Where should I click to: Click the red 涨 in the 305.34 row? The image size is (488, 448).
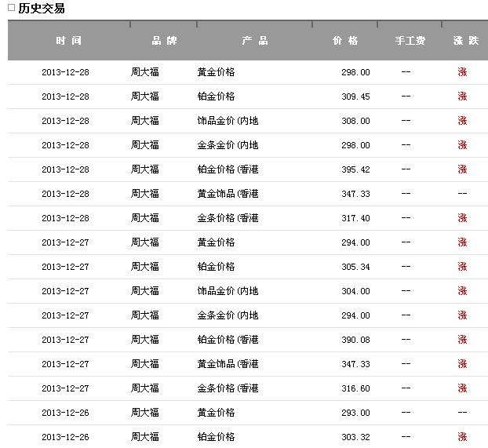pyautogui.click(x=462, y=267)
